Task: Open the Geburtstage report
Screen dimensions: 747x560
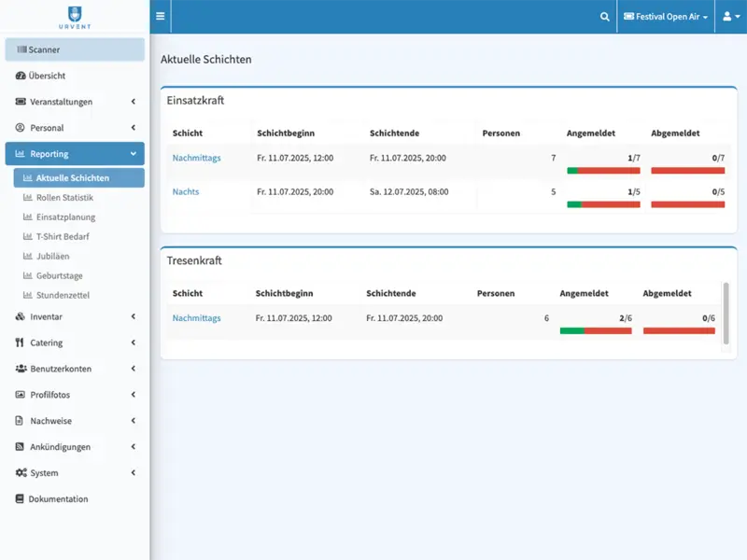Action: pyautogui.click(x=79, y=275)
